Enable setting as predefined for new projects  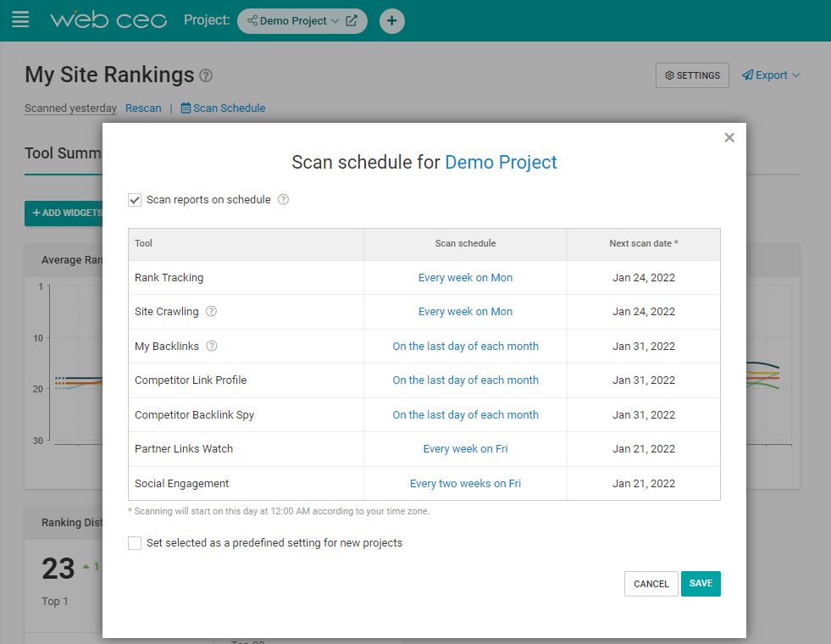[135, 543]
